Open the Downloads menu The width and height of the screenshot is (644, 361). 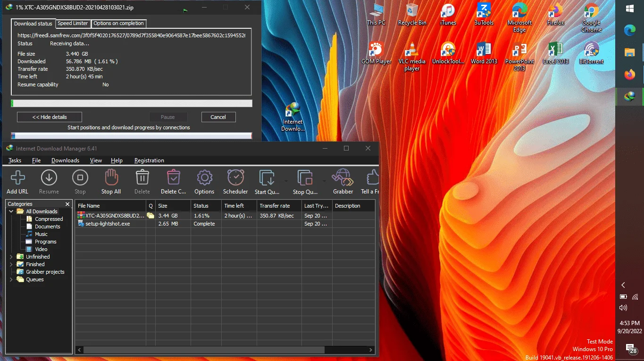65,160
